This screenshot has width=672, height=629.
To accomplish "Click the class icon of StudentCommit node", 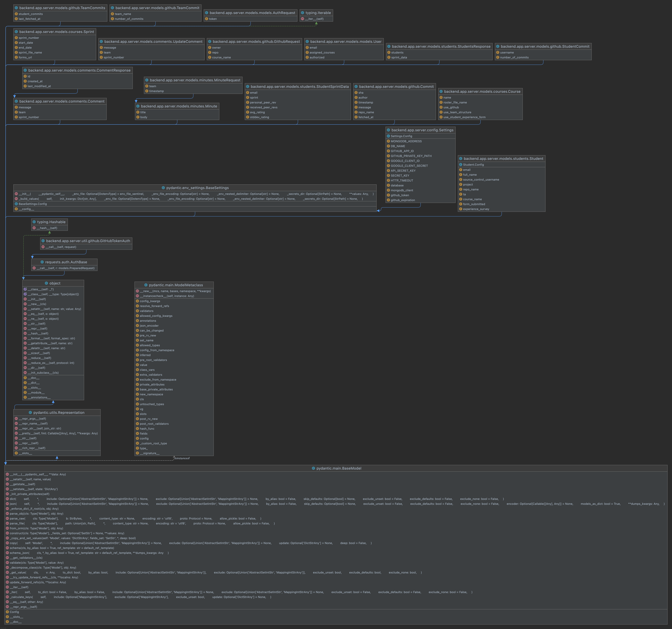I will point(498,47).
